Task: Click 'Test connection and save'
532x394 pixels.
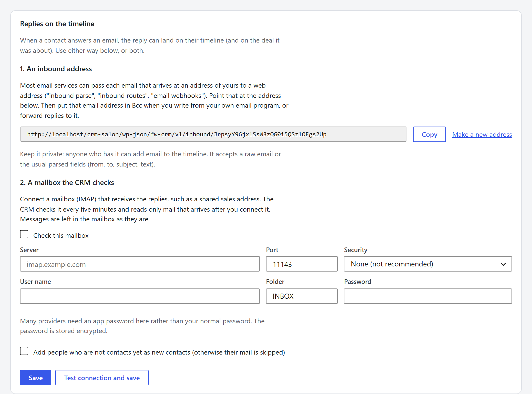Action: coord(102,378)
